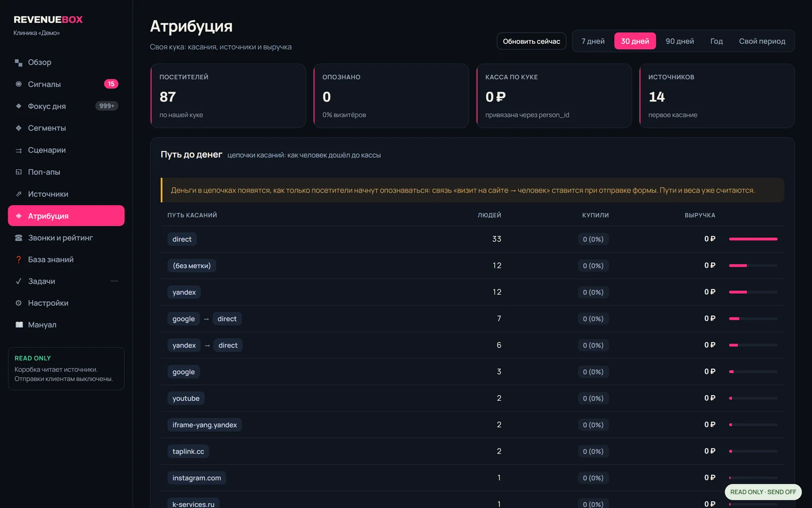Open the Звонки и рейтинг phone icon

(x=19, y=238)
